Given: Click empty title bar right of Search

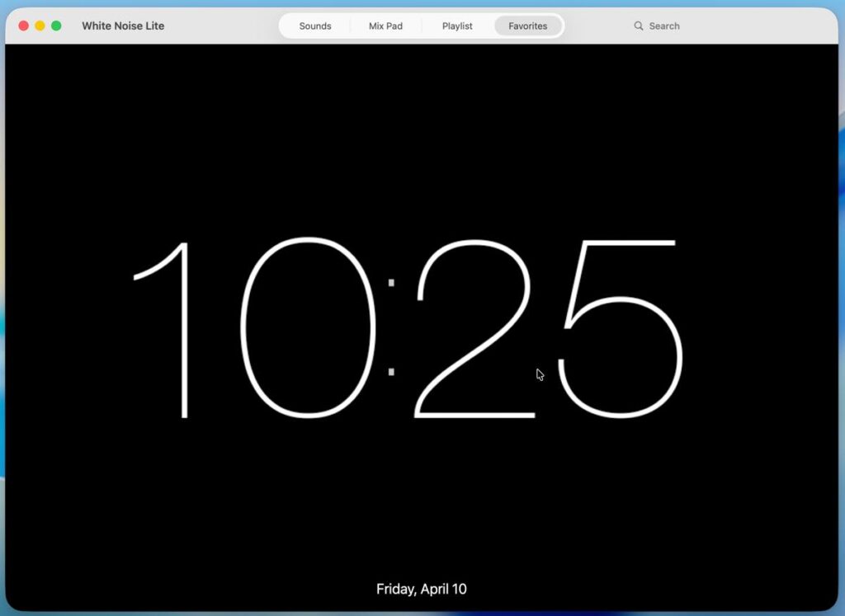Looking at the screenshot, I should pyautogui.click(x=767, y=26).
